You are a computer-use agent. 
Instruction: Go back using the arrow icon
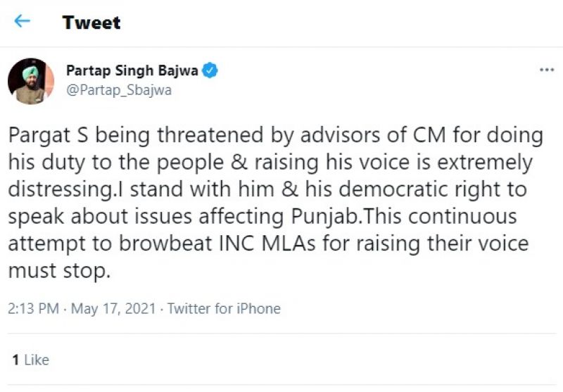click(x=23, y=21)
